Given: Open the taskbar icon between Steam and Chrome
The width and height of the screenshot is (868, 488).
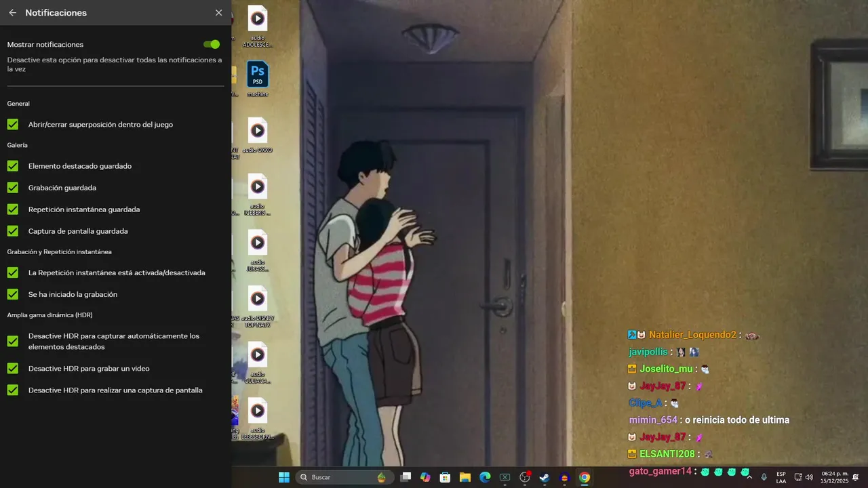Looking at the screenshot, I should click(564, 477).
